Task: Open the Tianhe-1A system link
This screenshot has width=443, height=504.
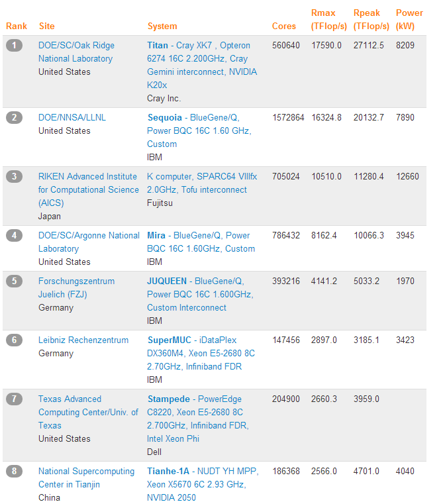Action: point(202,484)
